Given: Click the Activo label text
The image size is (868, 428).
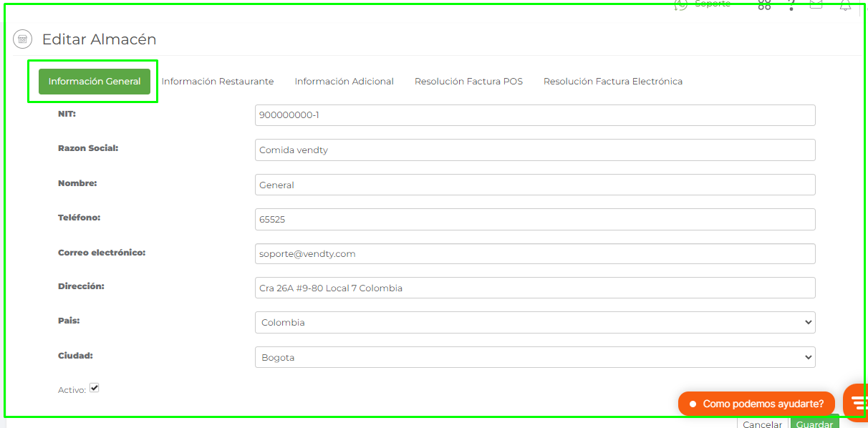Looking at the screenshot, I should (72, 390).
